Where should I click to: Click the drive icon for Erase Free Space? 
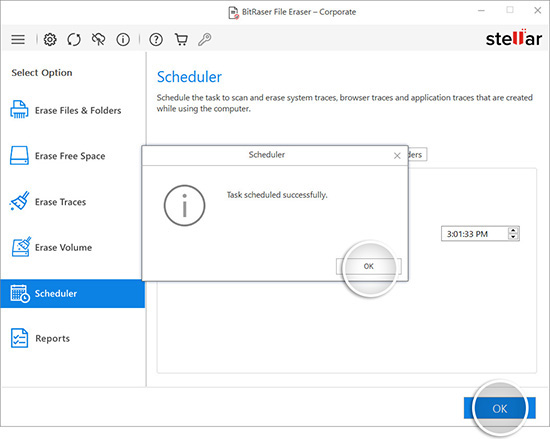click(19, 155)
